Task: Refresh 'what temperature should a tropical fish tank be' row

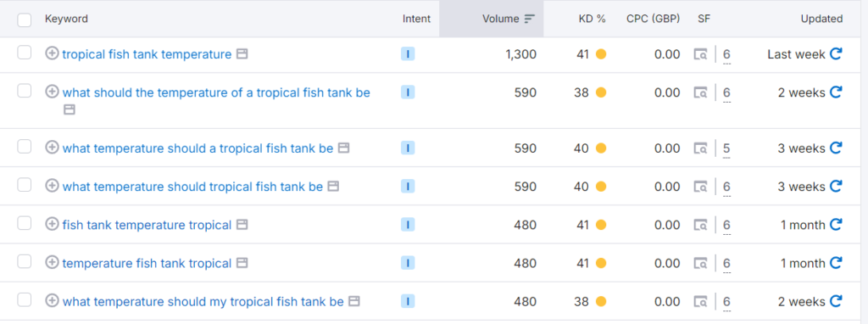Action: point(836,148)
